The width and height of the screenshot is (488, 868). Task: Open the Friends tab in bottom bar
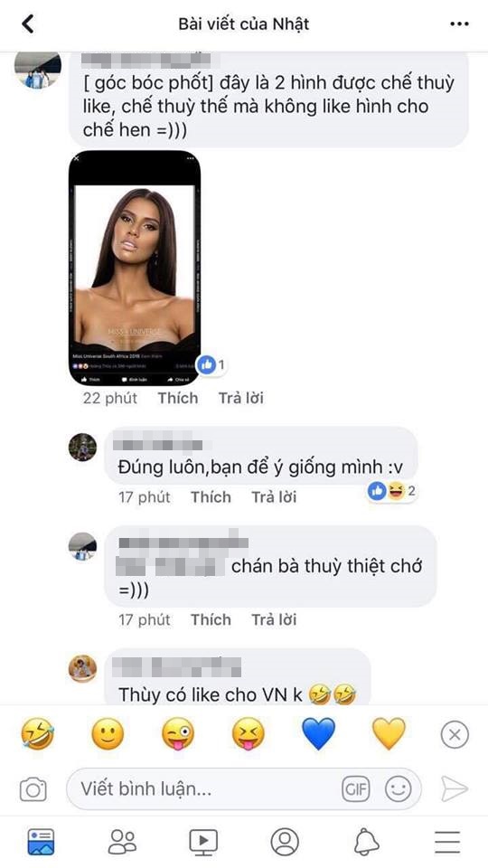click(x=122, y=842)
